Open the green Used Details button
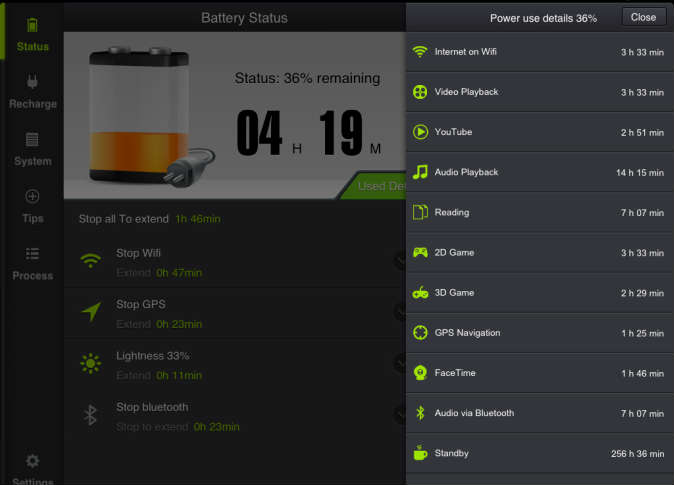The height and width of the screenshot is (485, 674). [374, 186]
